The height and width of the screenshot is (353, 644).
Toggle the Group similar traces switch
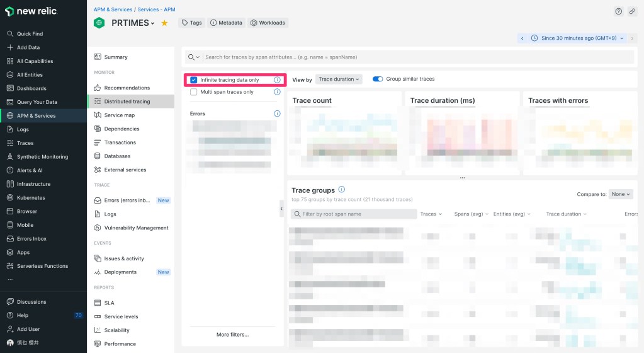point(378,79)
